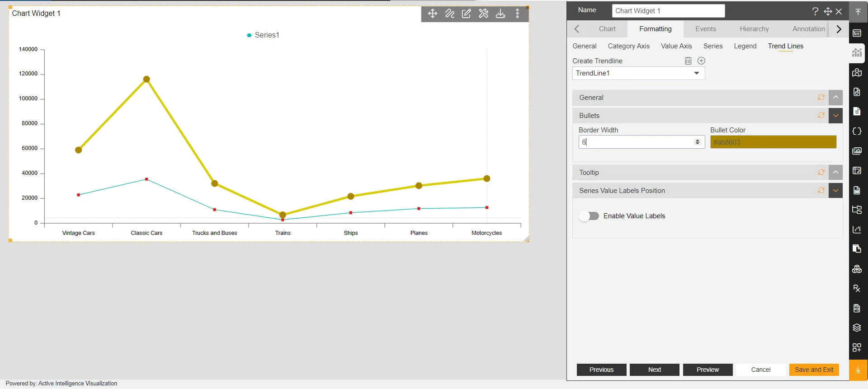Switch to the Events tab
Viewport: 868px width, 389px height.
(x=705, y=29)
